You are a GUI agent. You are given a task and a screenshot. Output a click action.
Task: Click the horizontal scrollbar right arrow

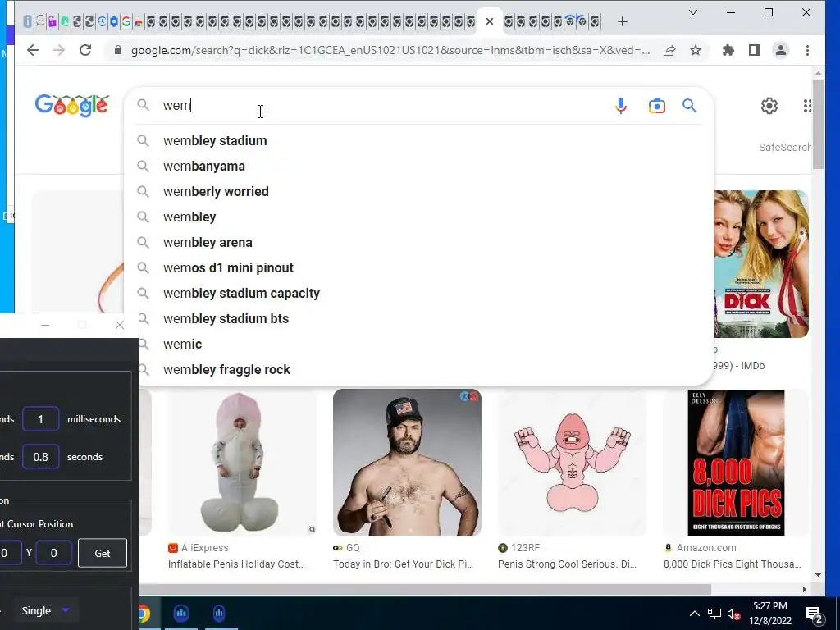click(x=805, y=589)
